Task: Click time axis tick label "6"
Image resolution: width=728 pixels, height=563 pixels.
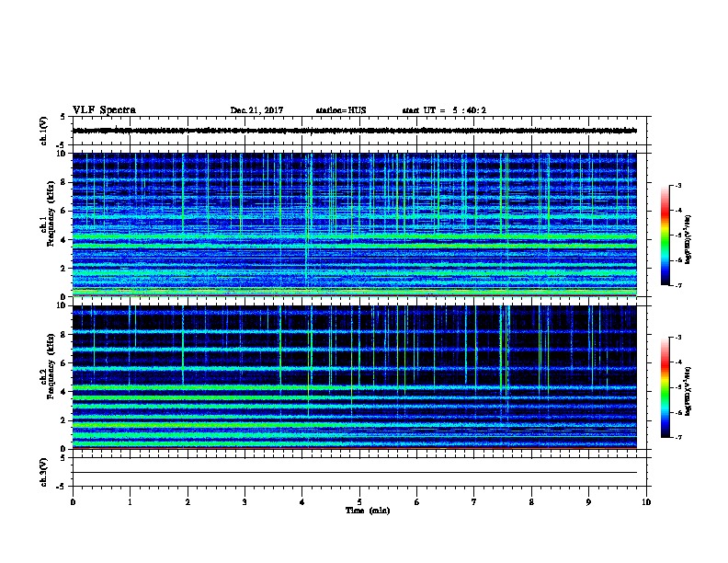Action: point(417,502)
